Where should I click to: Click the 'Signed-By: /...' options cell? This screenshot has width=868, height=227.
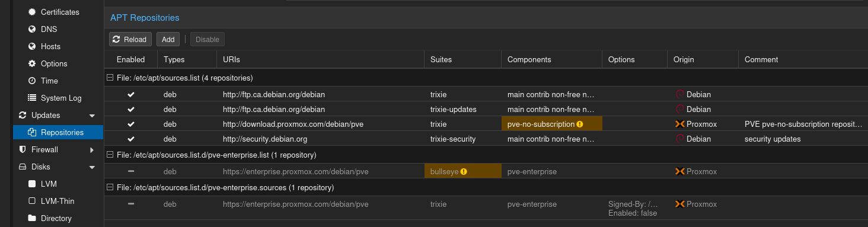coord(634,208)
